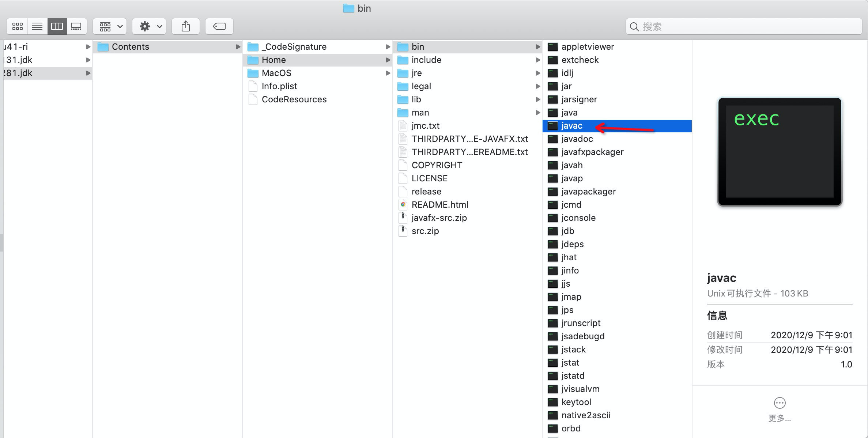This screenshot has height=438, width=868.
Task: Select the javadoc executable file
Action: (x=577, y=139)
